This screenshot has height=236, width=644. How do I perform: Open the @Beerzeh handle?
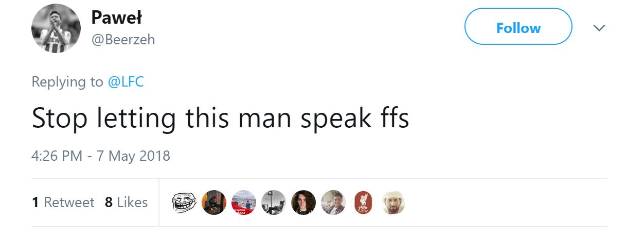123,40
